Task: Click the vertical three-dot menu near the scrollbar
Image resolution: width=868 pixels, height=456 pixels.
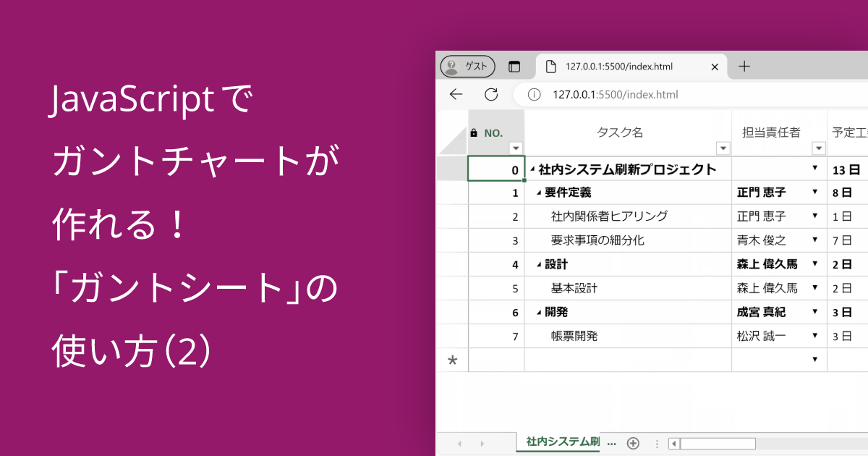Action: point(657,442)
